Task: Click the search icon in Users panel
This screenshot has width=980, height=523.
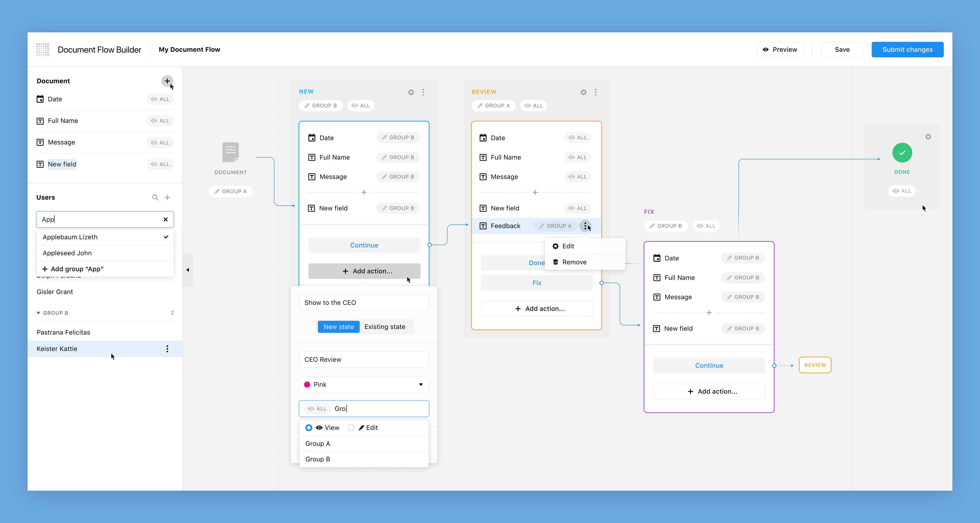Action: (155, 197)
